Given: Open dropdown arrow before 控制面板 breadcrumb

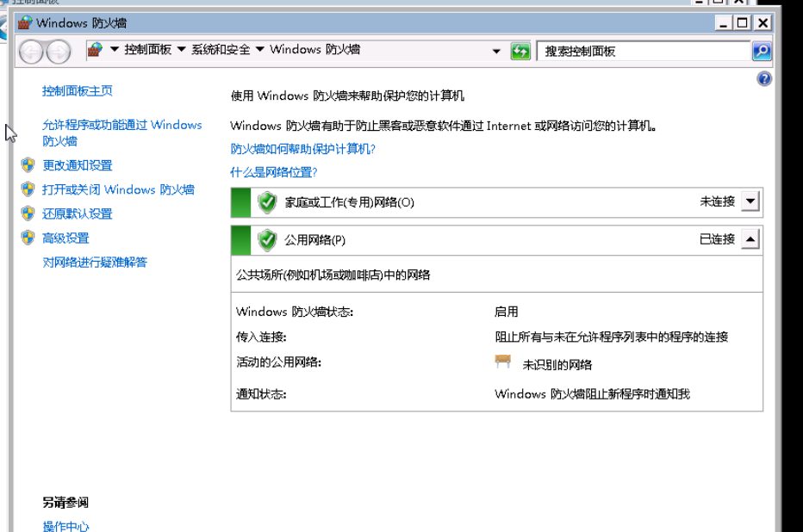Looking at the screenshot, I should tap(115, 49).
